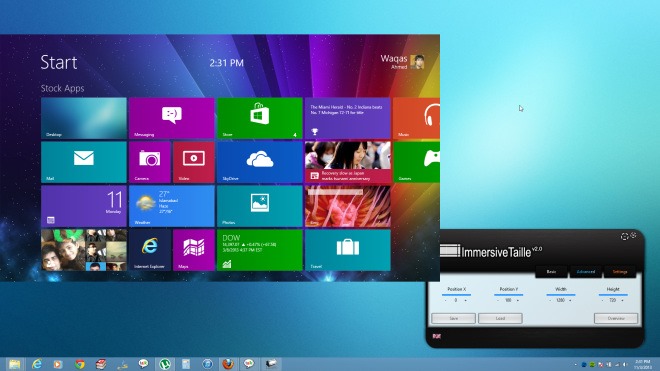The width and height of the screenshot is (660, 371).
Task: Increase Position Y value
Action: point(518,301)
